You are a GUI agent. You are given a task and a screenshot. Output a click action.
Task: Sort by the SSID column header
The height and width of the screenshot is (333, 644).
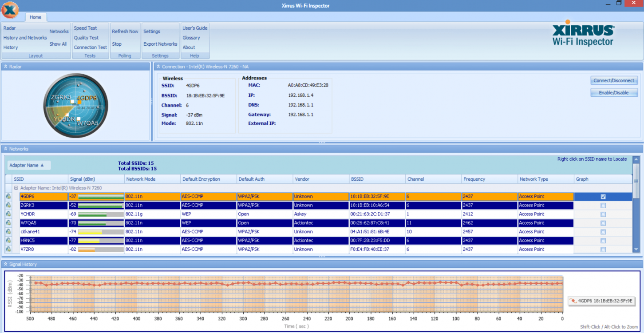tap(40, 179)
